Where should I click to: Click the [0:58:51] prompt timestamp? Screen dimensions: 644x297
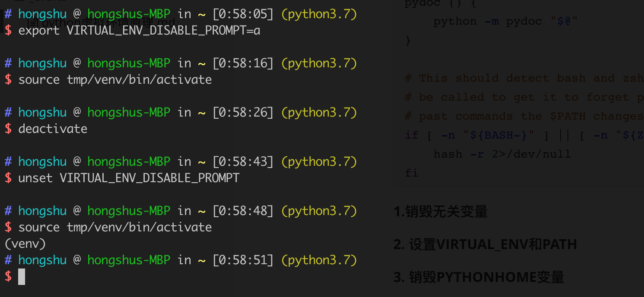pyautogui.click(x=243, y=260)
